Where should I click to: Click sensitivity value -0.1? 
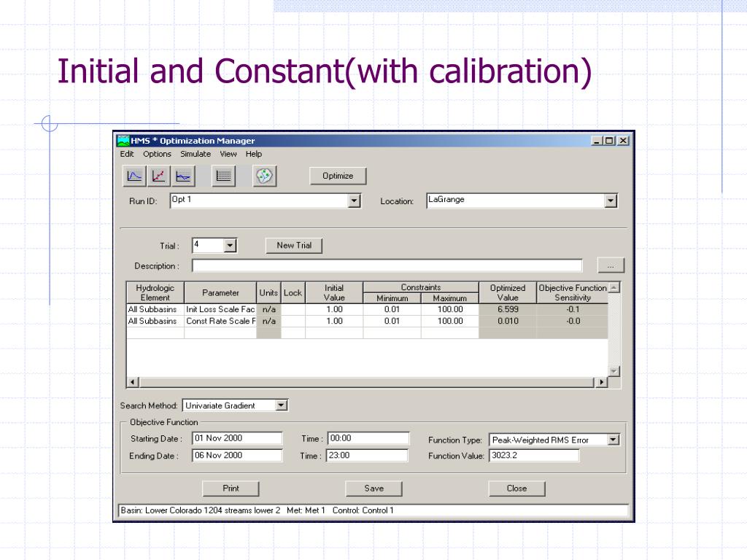pos(573,309)
